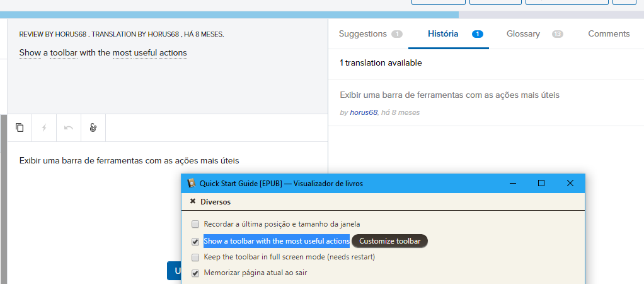Click the copy source text icon

click(x=20, y=127)
